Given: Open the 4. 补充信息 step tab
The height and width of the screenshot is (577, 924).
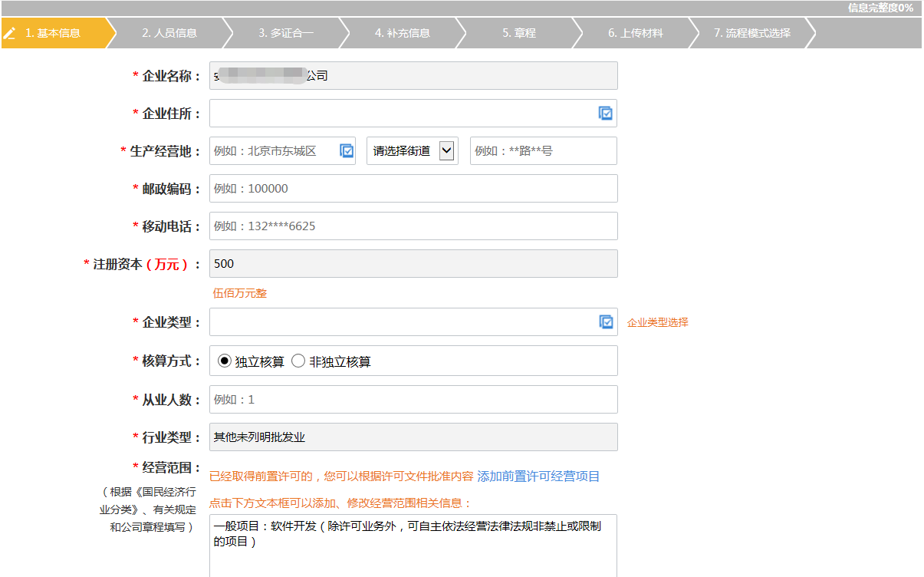Looking at the screenshot, I should coord(401,32).
